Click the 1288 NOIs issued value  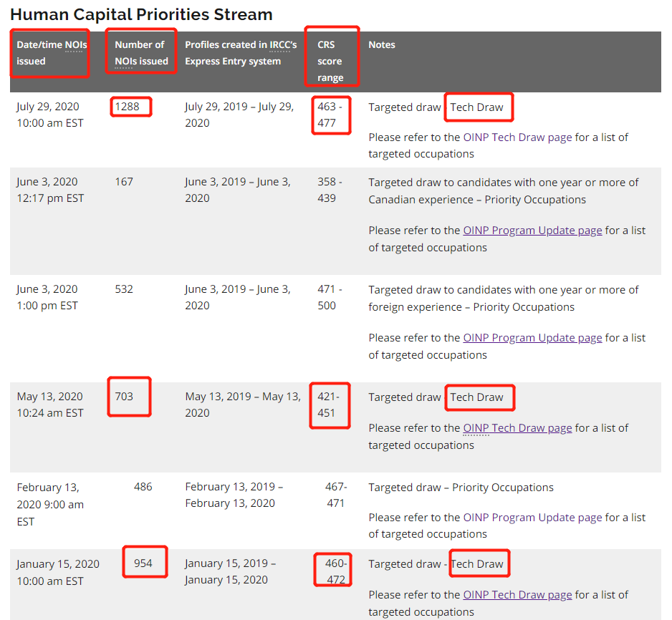127,107
